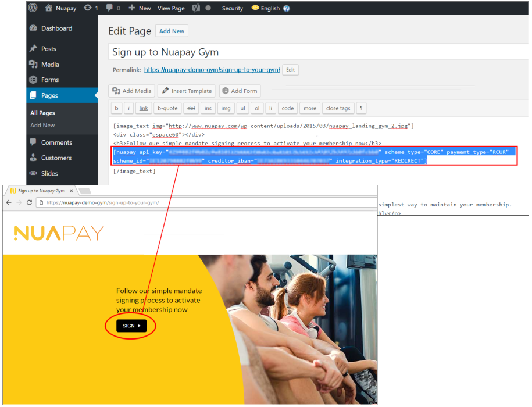Click the Forms icon in sidebar
This screenshot has width=532, height=407.
[x=33, y=80]
